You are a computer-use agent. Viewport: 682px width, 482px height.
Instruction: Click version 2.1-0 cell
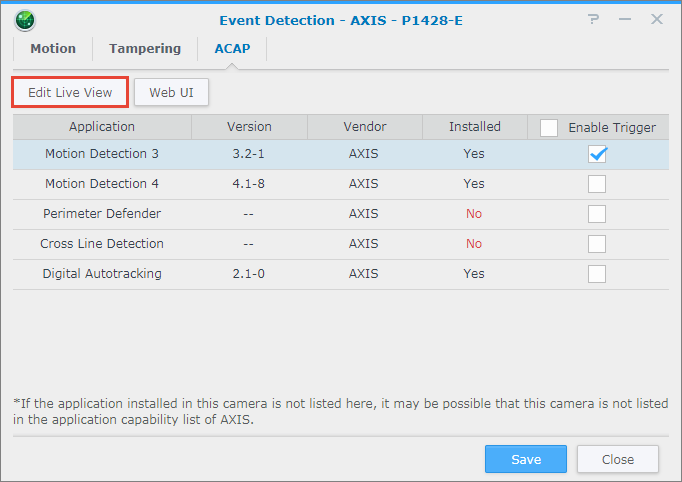pos(248,274)
